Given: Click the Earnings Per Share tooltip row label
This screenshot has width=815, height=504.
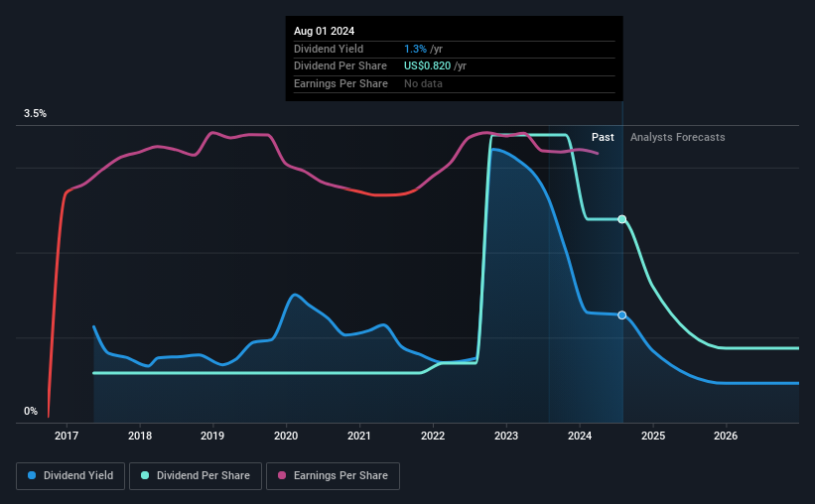Looking at the screenshot, I should [340, 83].
